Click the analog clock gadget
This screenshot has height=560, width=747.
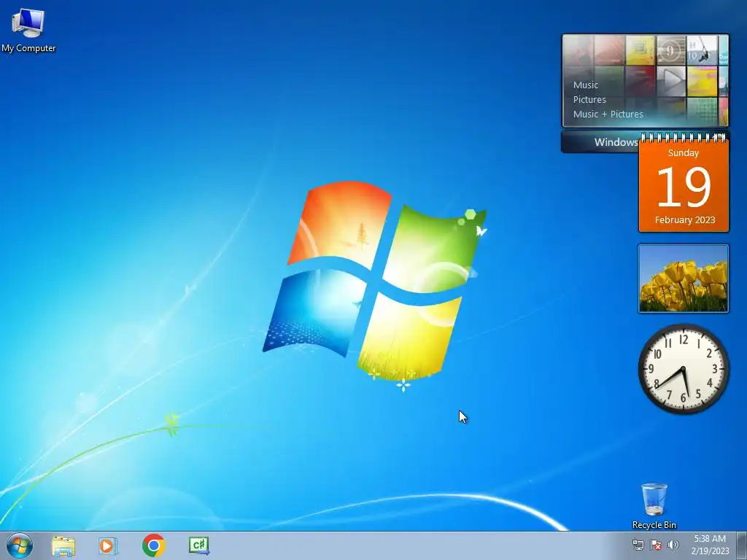pos(683,369)
